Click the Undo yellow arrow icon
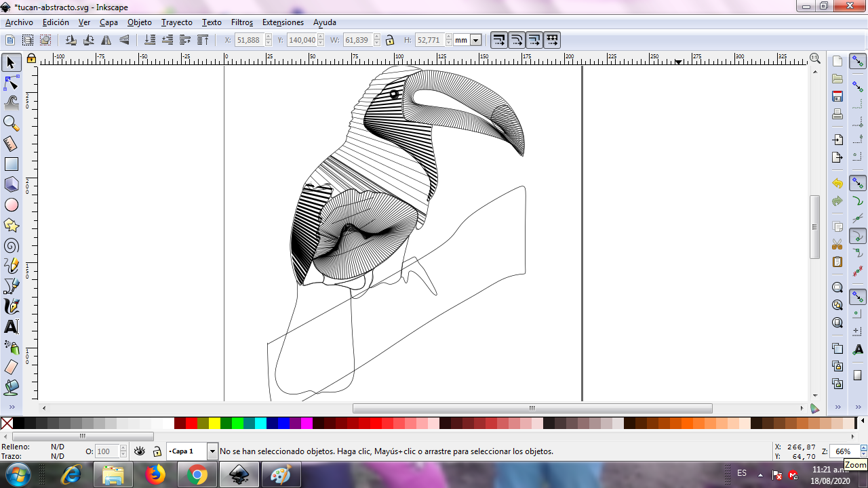The image size is (868, 488). (x=837, y=184)
